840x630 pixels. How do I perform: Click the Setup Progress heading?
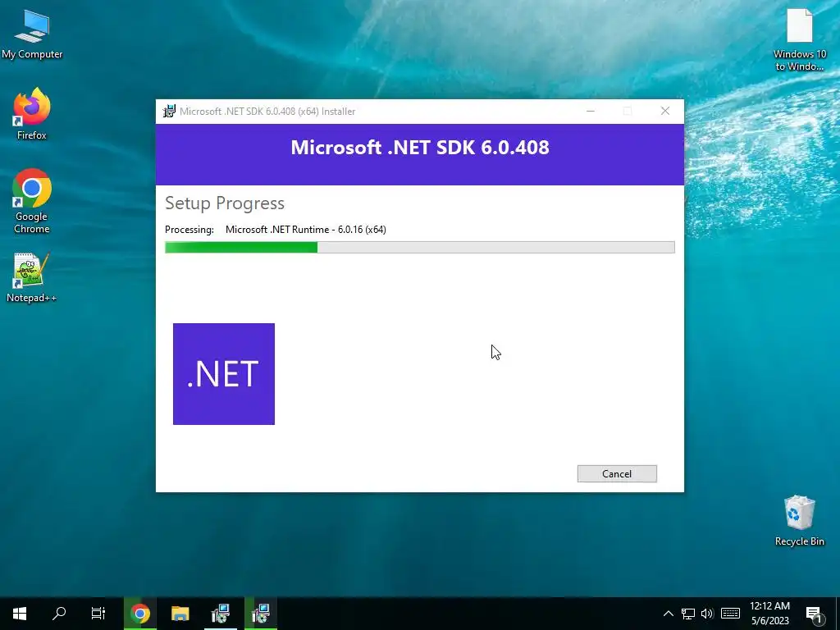225,203
